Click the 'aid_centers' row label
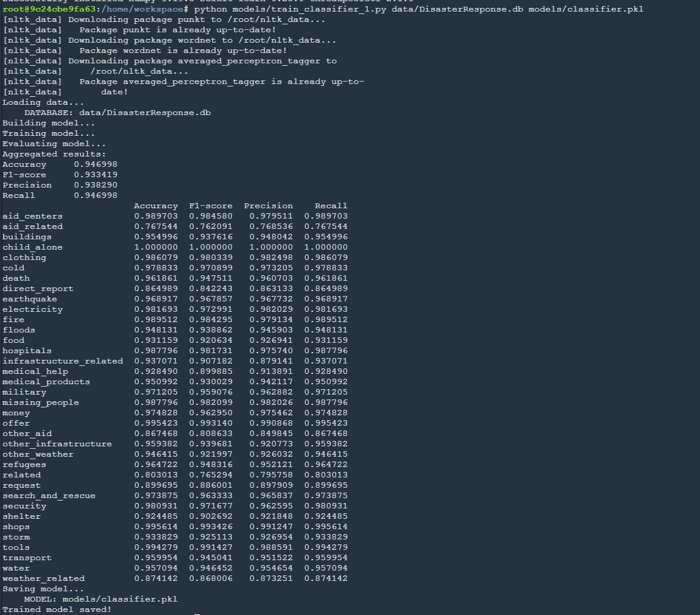The width and height of the screenshot is (700, 615). (x=32, y=216)
